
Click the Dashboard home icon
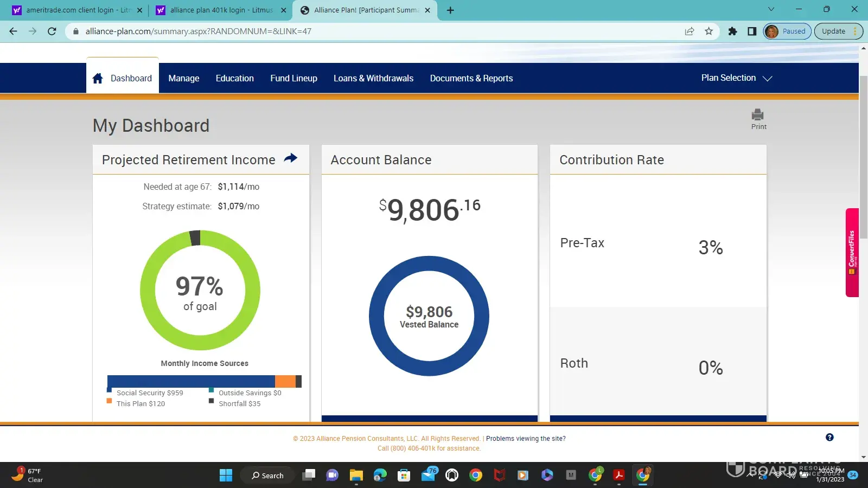98,79
